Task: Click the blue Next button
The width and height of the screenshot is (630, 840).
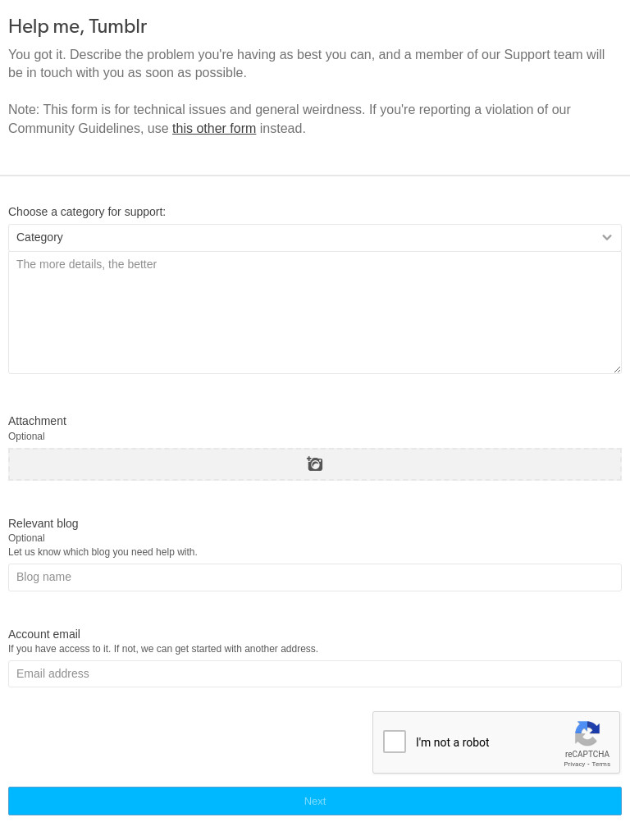Action: point(315,801)
